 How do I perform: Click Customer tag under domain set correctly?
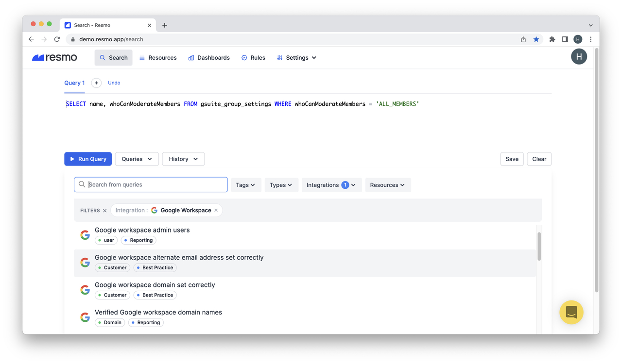click(x=112, y=295)
